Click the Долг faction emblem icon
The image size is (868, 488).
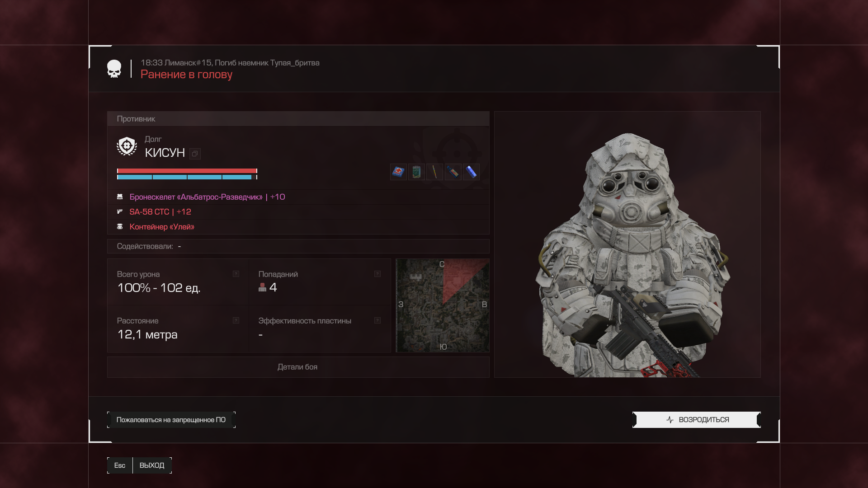pos(127,146)
